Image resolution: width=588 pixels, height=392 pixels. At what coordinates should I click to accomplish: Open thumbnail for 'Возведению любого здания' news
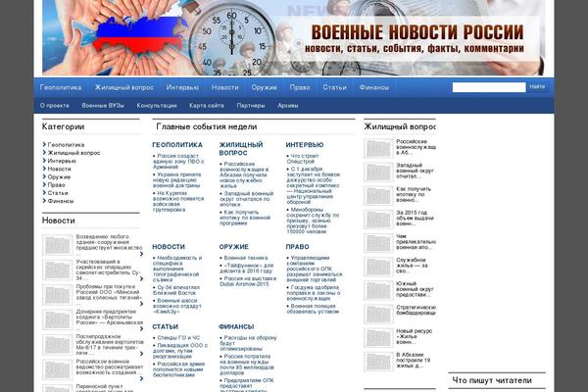coord(58,245)
